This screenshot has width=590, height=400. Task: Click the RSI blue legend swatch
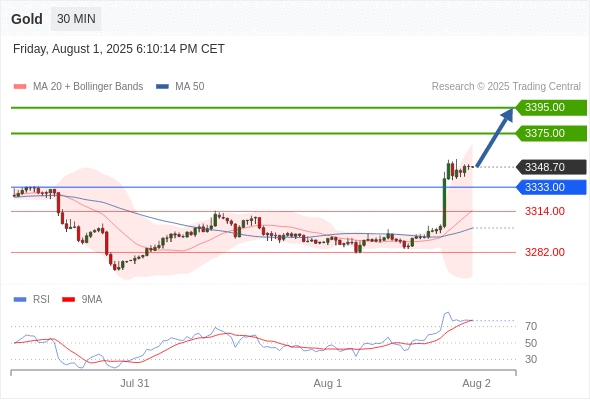pos(20,300)
